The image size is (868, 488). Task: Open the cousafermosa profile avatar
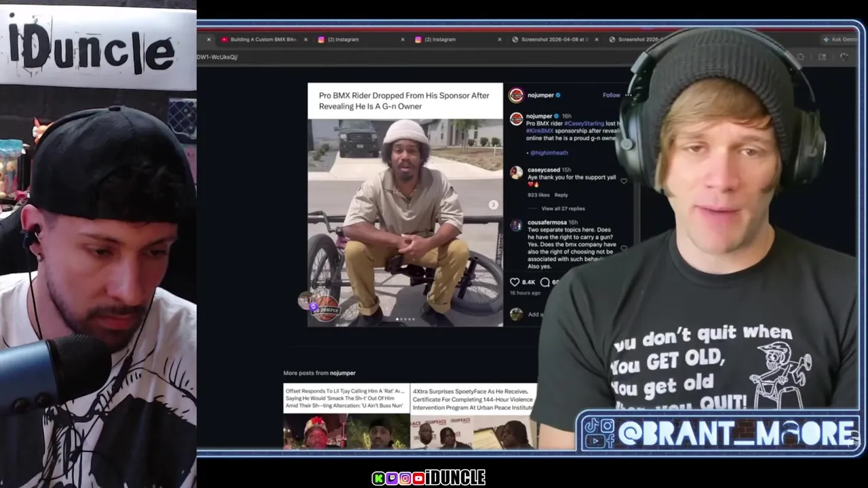tap(516, 225)
